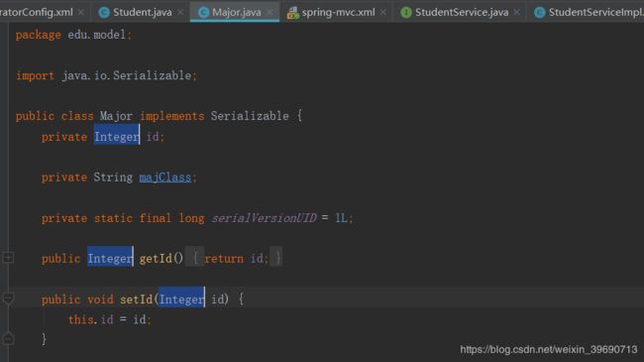Click the highlighted Integer in the id field

117,137
